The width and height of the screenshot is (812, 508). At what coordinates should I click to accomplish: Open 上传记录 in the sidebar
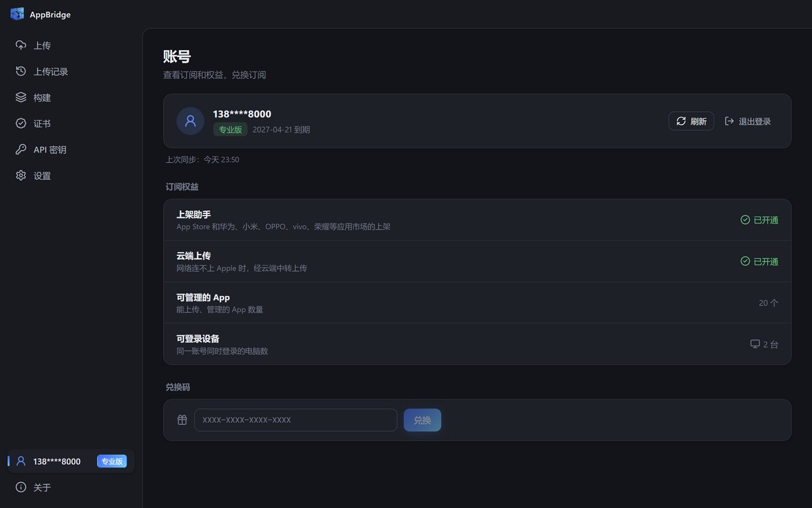(x=71, y=71)
